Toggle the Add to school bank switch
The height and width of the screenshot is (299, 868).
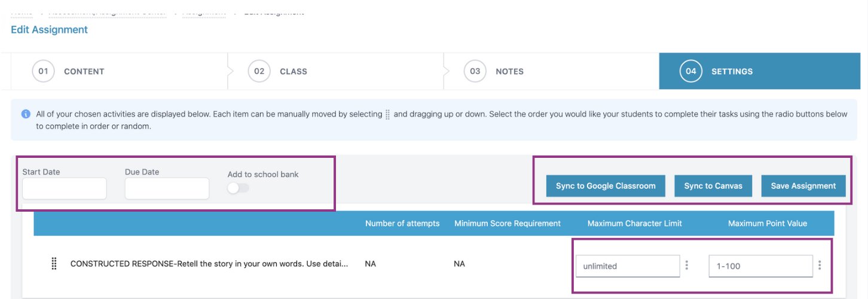point(238,188)
